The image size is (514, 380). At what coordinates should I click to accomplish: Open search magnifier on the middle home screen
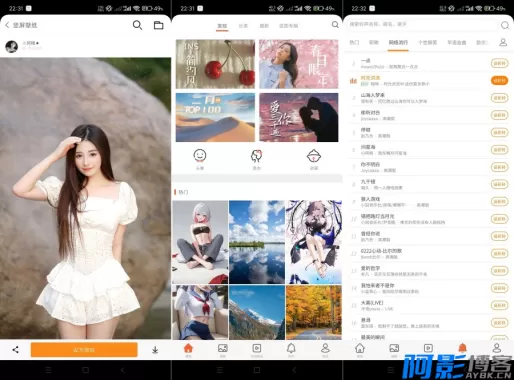335,25
